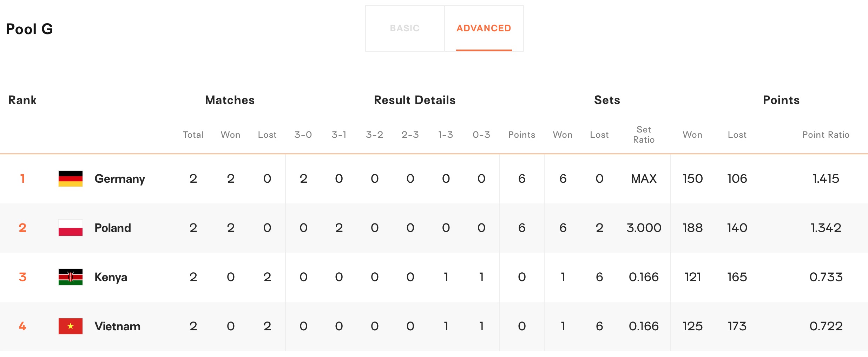This screenshot has height=357, width=868.
Task: Open the Vietnam team link
Action: click(x=118, y=326)
